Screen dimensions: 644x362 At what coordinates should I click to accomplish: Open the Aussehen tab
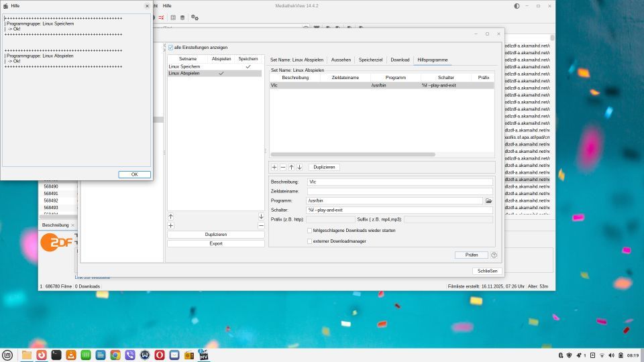point(341,60)
